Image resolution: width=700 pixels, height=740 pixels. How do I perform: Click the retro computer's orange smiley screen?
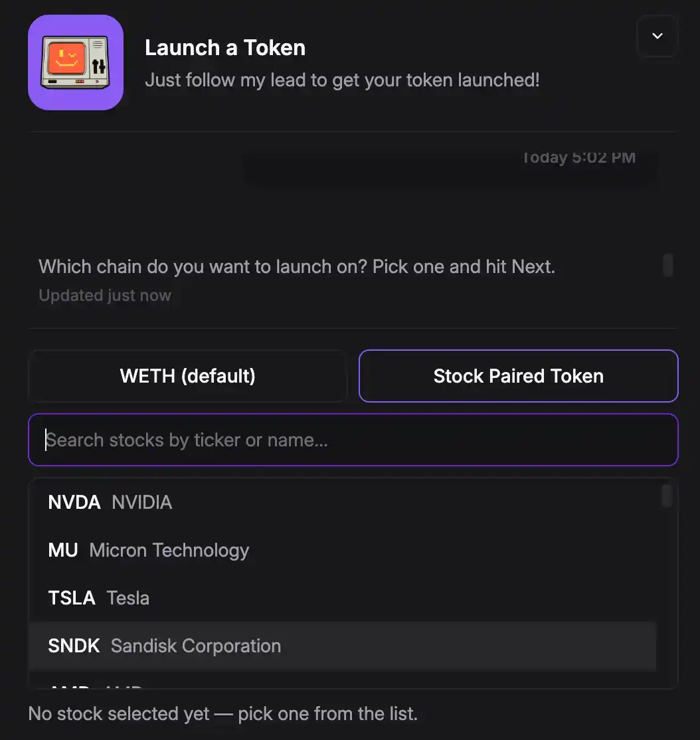click(x=67, y=59)
